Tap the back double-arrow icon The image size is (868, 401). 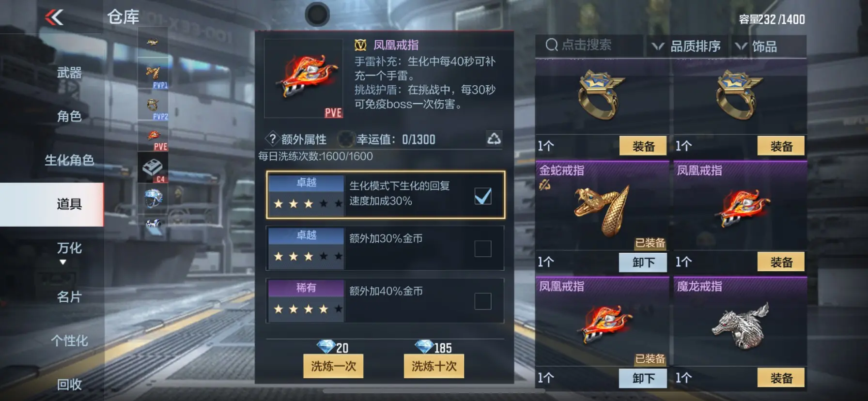[x=54, y=17]
